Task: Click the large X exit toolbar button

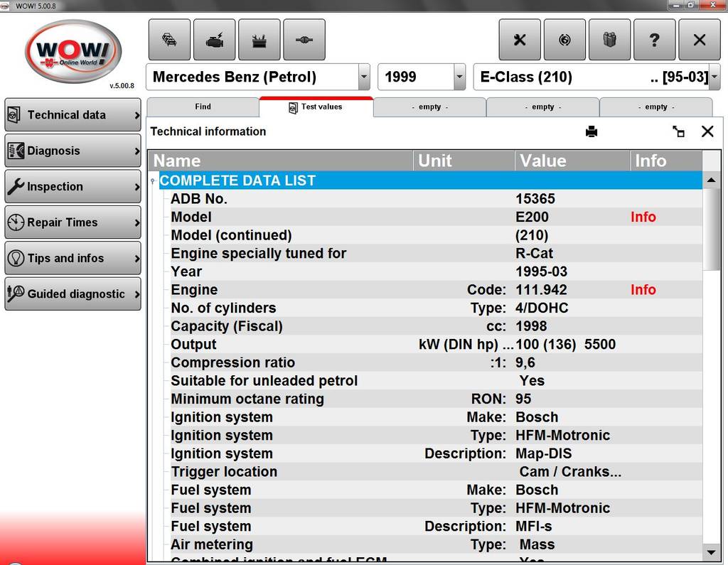Action: (700, 40)
